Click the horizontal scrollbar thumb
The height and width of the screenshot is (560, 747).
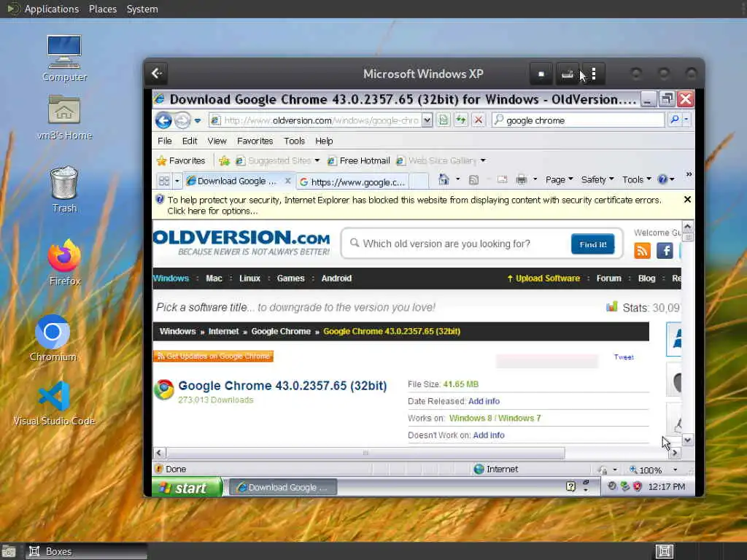pyautogui.click(x=365, y=453)
